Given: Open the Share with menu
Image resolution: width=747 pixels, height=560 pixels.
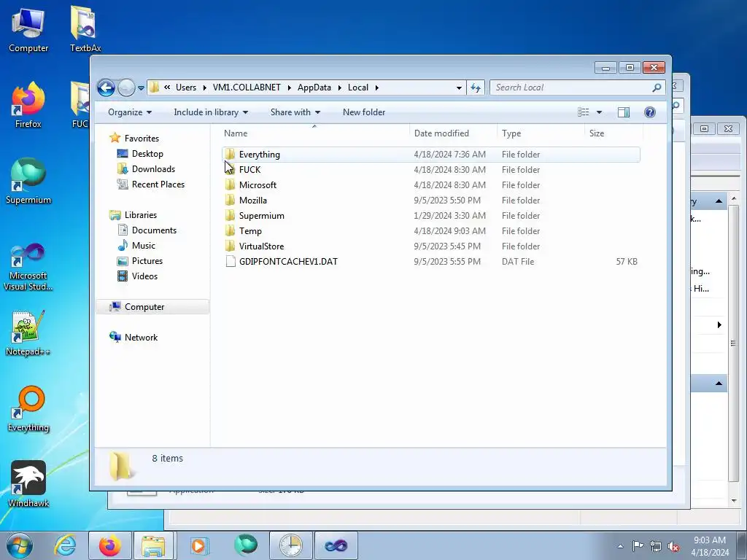Looking at the screenshot, I should [x=295, y=112].
